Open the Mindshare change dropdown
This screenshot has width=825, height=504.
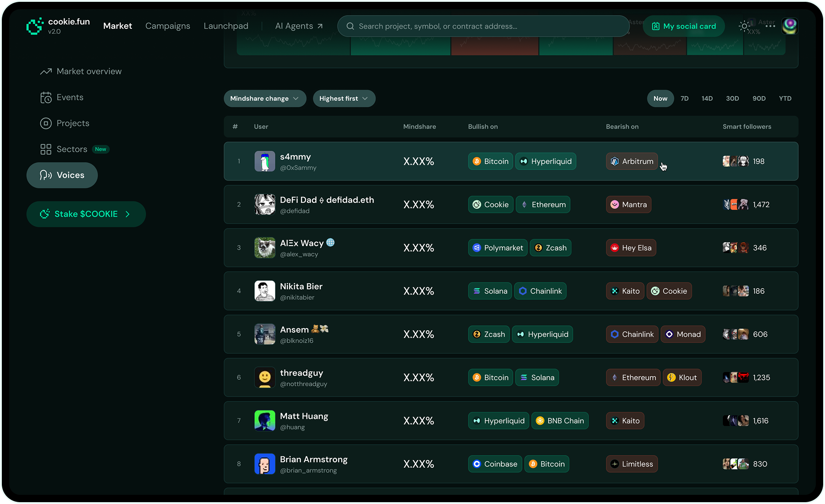265,99
